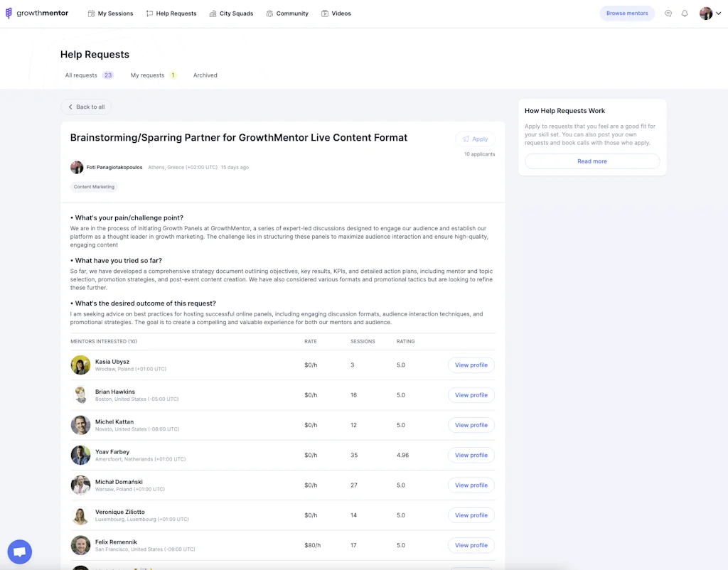The height and width of the screenshot is (570, 728).
Task: Select the calendar icon beside My Sessions
Action: click(90, 13)
